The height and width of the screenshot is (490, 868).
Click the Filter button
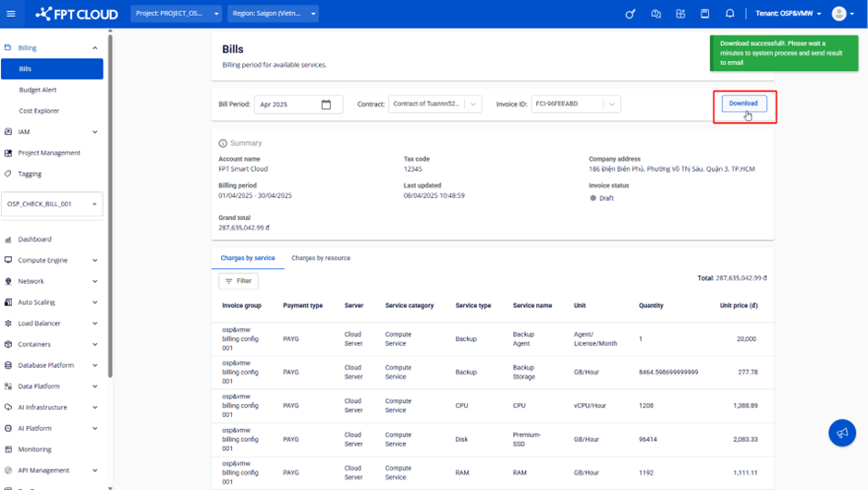coord(238,281)
